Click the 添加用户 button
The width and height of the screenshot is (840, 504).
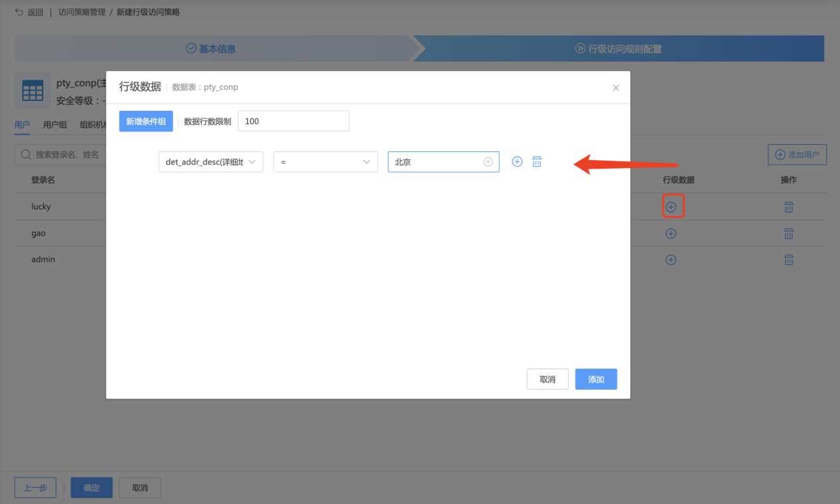(x=798, y=155)
